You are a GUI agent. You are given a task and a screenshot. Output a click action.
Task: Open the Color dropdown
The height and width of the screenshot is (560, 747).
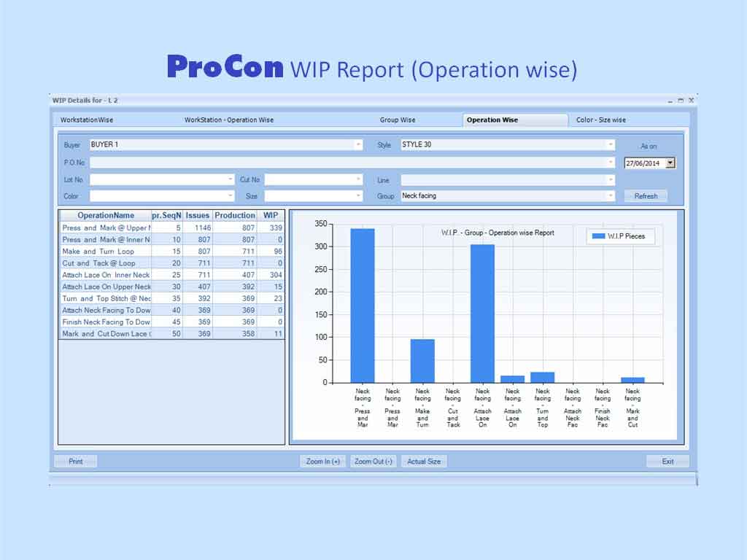click(230, 195)
